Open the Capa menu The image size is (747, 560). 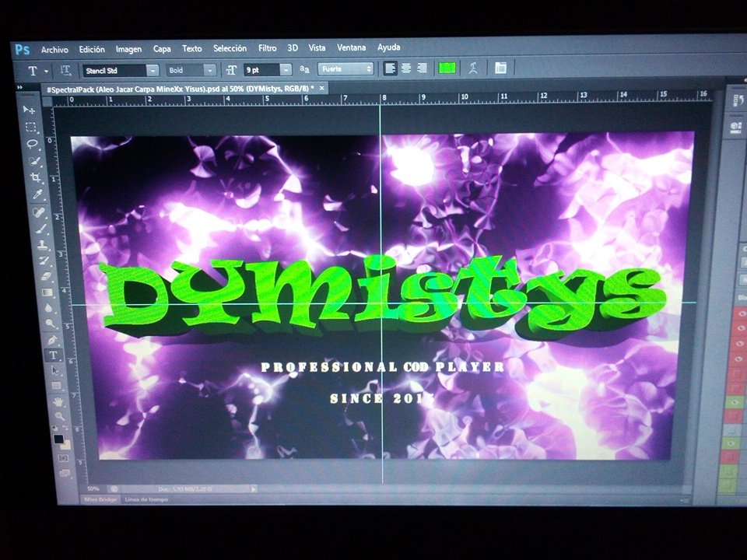[162, 48]
